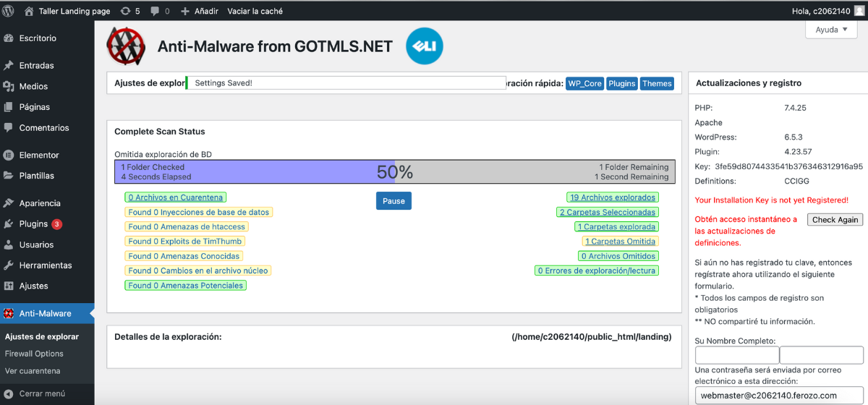Select Ver cuarentena in the sidebar
The image size is (868, 405).
(33, 371)
